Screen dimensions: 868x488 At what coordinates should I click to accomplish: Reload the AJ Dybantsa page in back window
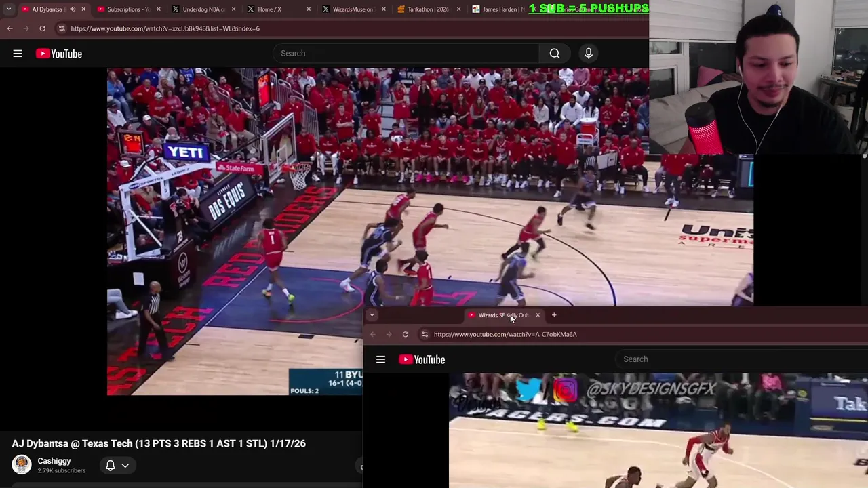point(42,28)
